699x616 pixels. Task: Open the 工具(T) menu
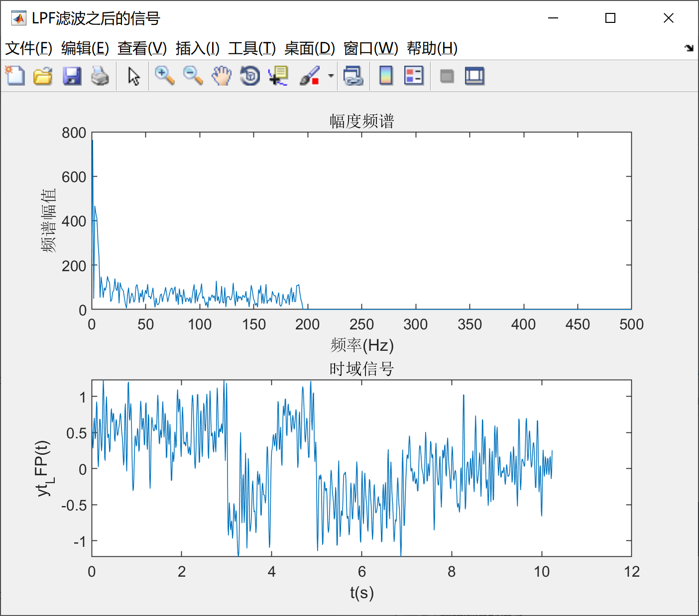click(x=252, y=48)
